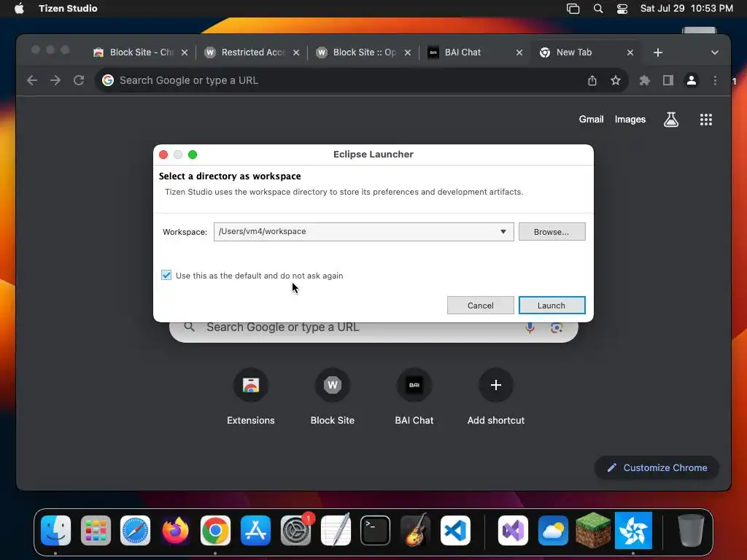Screen dimensions: 747x560
Task: Open Tizen Studio from the Dock
Action: 633,530
